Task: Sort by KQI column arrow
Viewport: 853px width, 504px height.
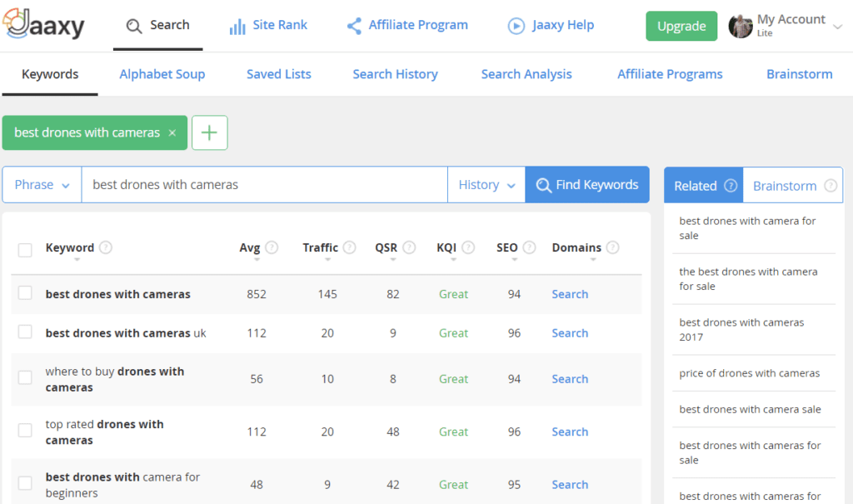Action: (x=453, y=260)
